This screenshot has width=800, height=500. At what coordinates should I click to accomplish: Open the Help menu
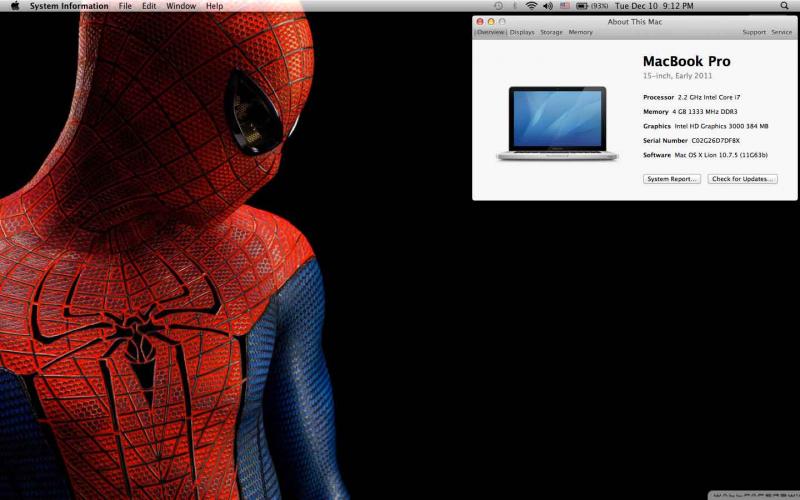(x=214, y=6)
